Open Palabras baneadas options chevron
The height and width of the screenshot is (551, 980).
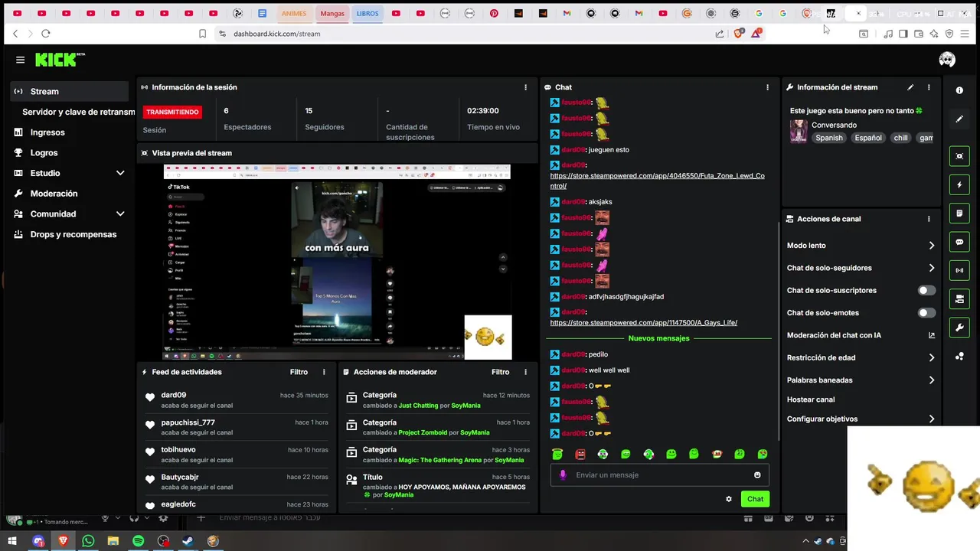tap(932, 380)
